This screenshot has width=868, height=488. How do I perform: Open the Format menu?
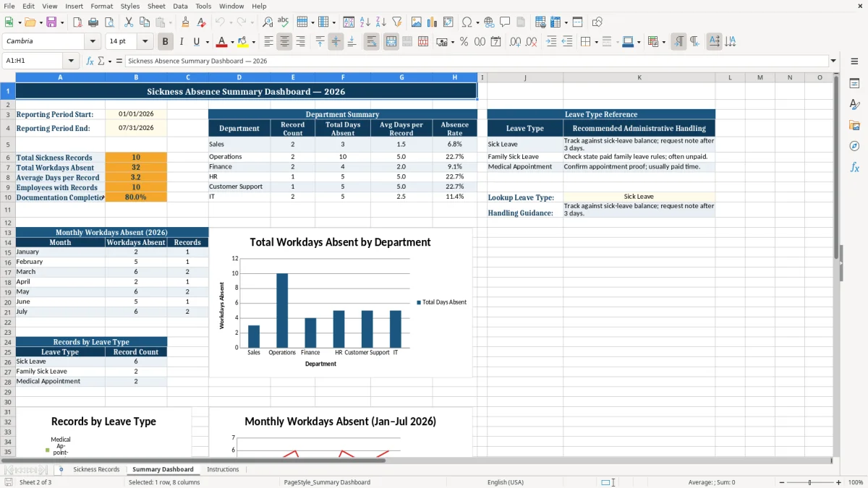click(x=101, y=6)
